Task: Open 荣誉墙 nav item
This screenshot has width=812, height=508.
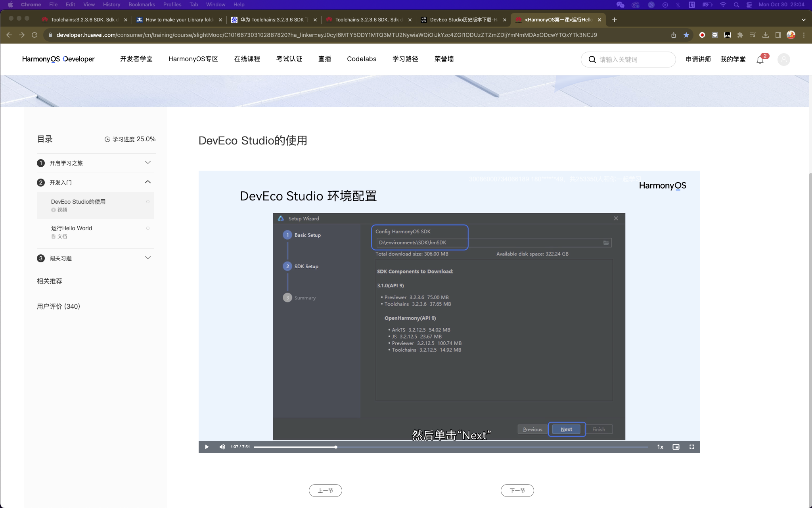Action: point(444,59)
